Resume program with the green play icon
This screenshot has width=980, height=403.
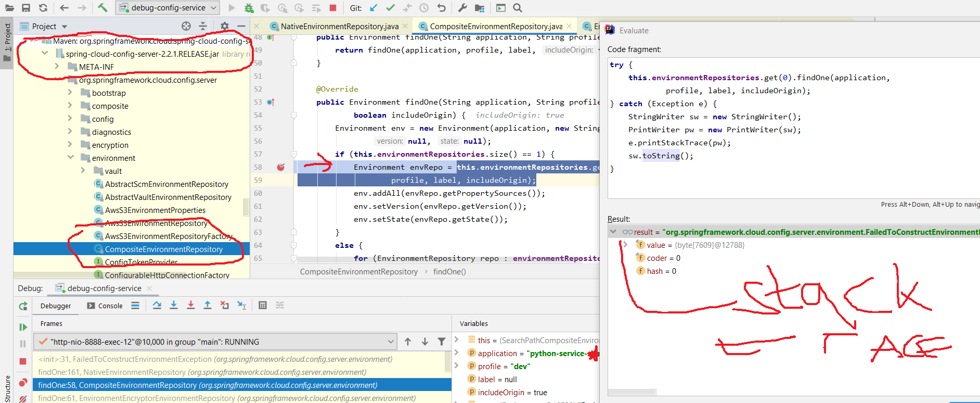pyautogui.click(x=23, y=327)
